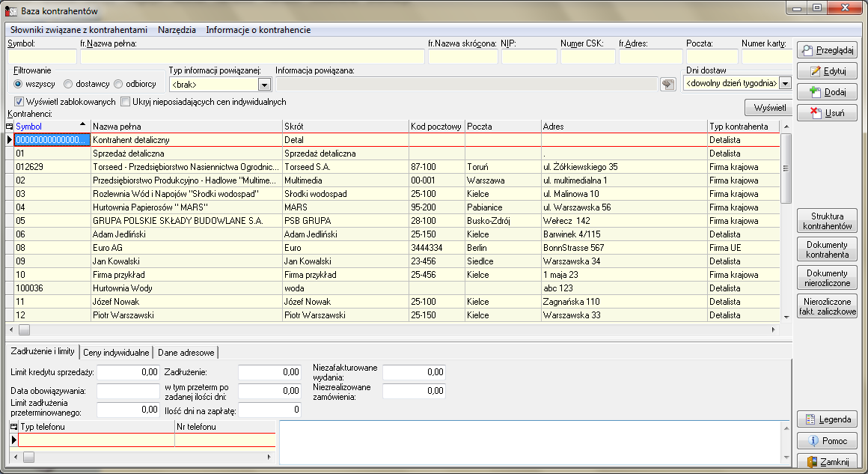Open the Narzędzia menu
This screenshot has width=868, height=474.
tap(177, 30)
